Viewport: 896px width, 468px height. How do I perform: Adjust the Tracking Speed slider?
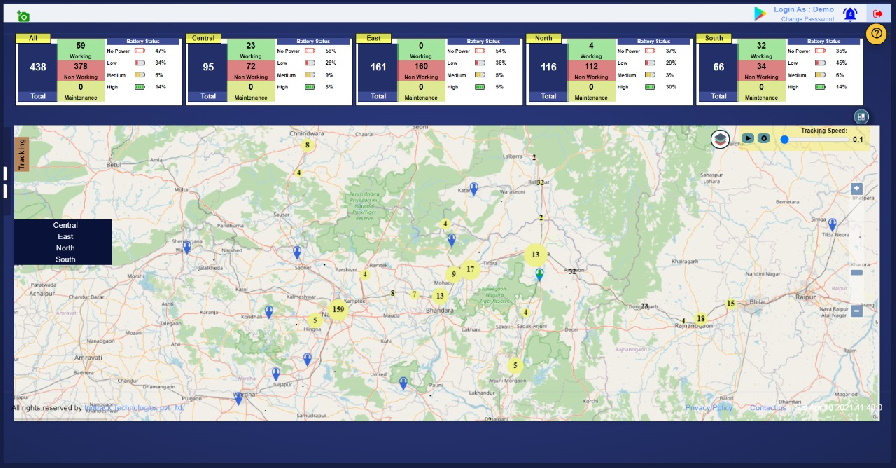(x=785, y=140)
